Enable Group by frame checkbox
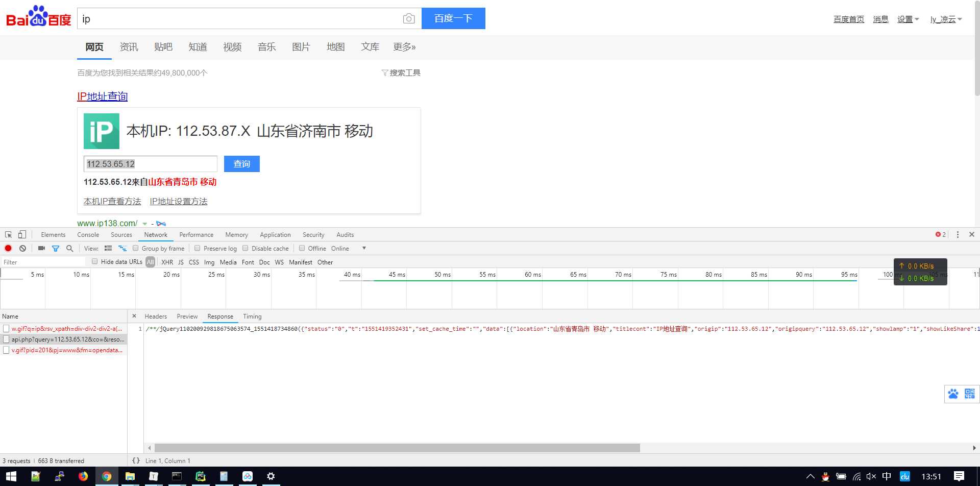Screen dimensions: 980x486 (136, 248)
